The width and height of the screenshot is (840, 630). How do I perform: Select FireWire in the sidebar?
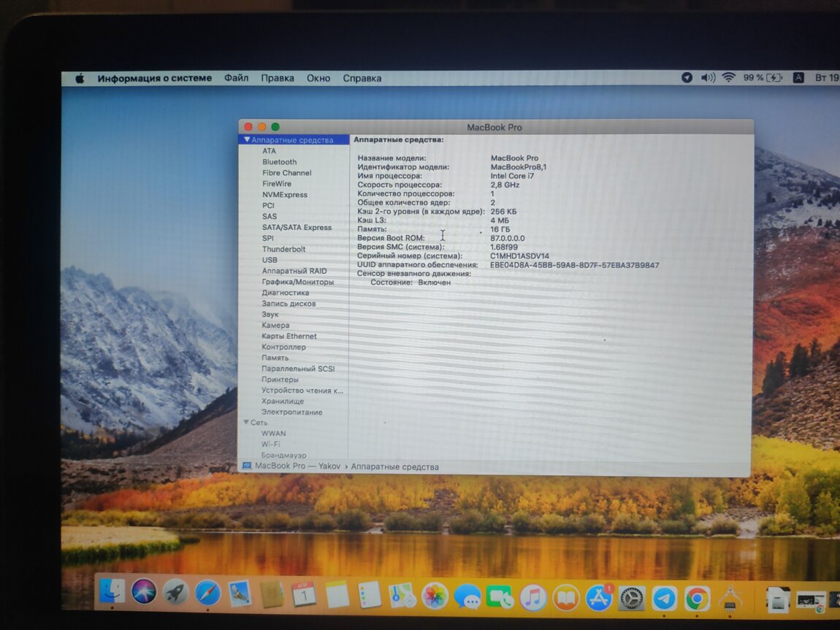pos(276,183)
